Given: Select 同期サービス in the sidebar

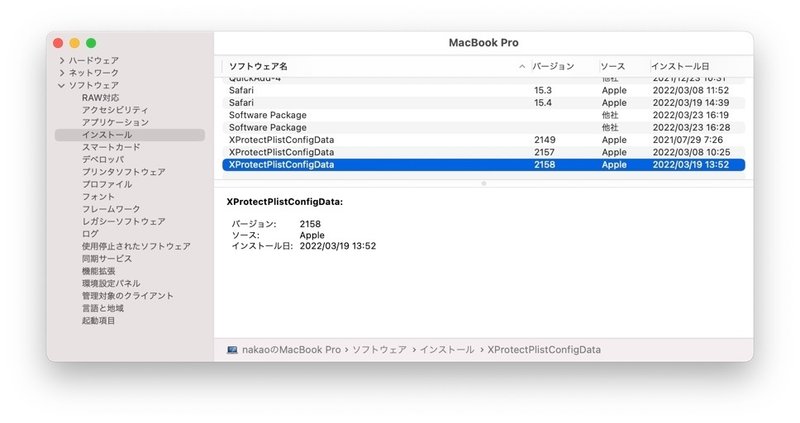Looking at the screenshot, I should (x=107, y=259).
